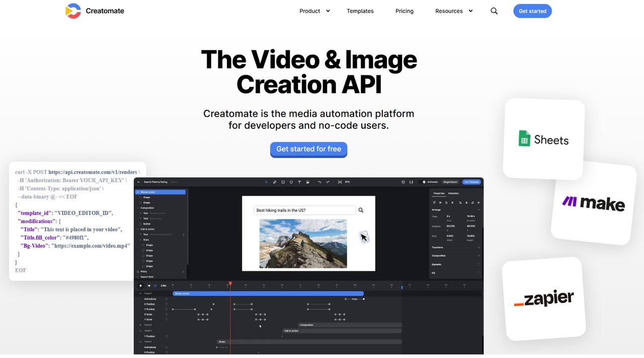The image size is (644, 358).
Task: Switch to the Properties tab
Action: pyautogui.click(x=439, y=193)
